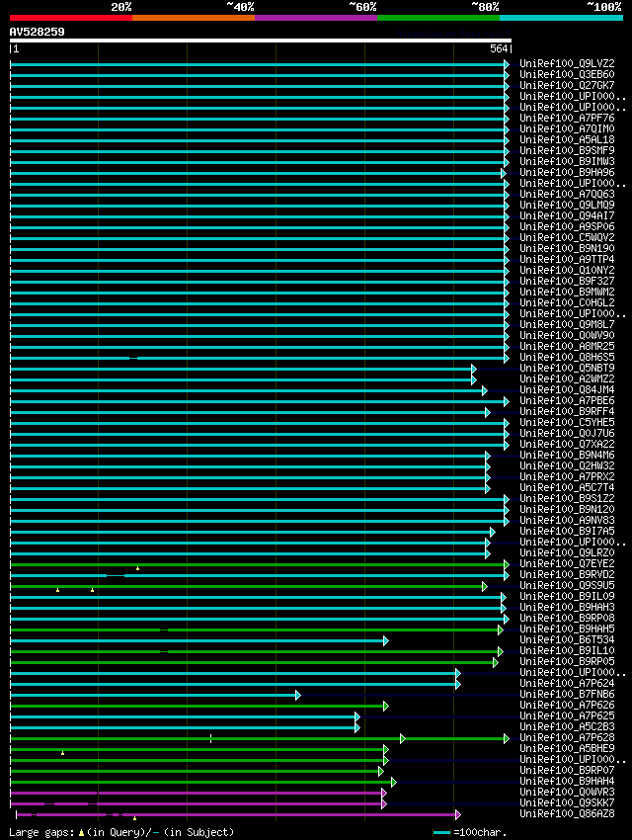
Task: Click the white query sequence bar
Action: [x=261, y=41]
